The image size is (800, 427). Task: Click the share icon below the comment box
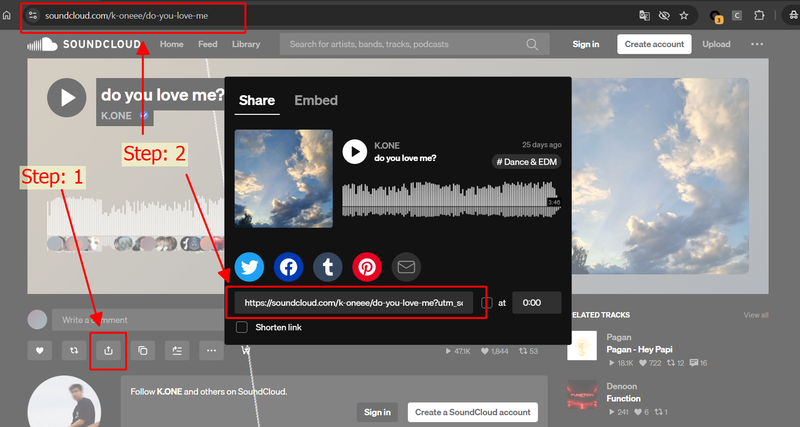click(x=108, y=350)
